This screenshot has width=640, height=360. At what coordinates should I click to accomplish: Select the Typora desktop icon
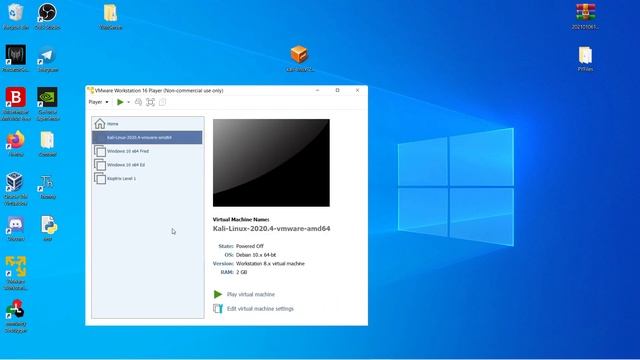(x=47, y=187)
